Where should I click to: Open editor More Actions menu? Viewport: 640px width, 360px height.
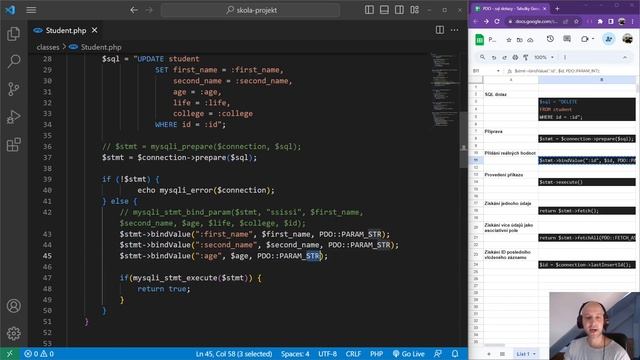pyautogui.click(x=454, y=30)
